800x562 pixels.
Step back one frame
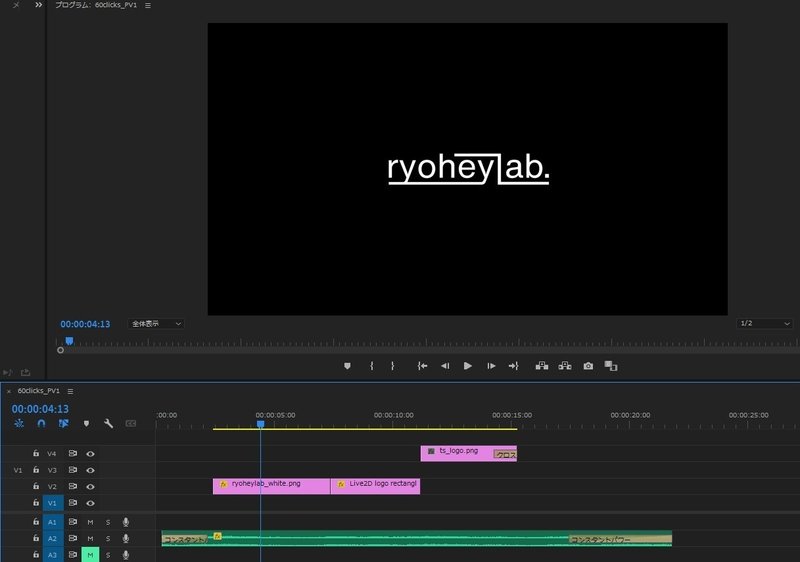click(445, 366)
